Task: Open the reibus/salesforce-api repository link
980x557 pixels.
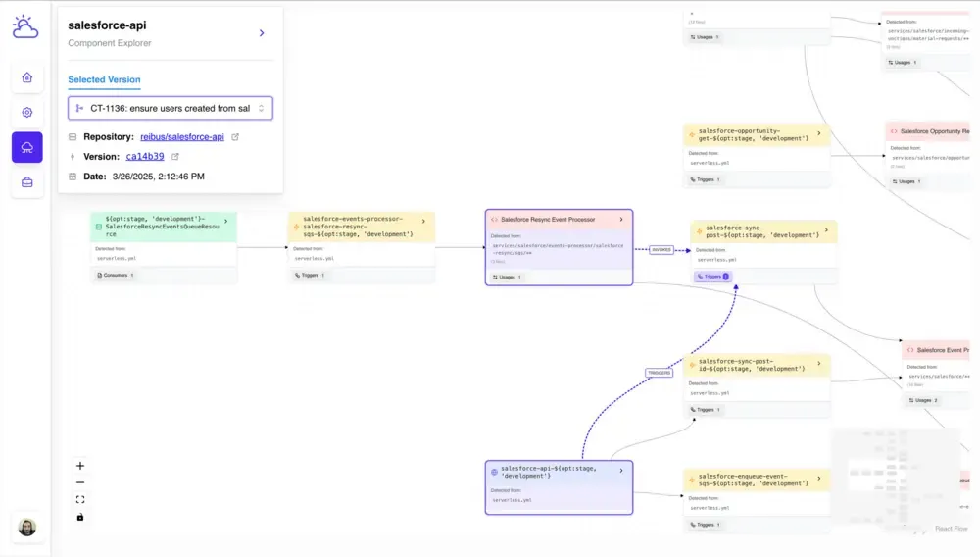Action: (x=182, y=137)
